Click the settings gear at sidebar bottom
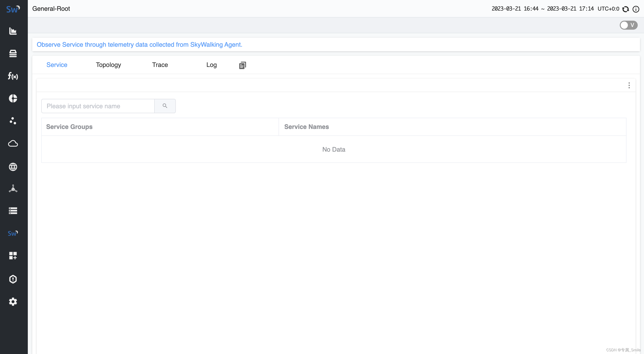The width and height of the screenshot is (644, 354). (13, 301)
